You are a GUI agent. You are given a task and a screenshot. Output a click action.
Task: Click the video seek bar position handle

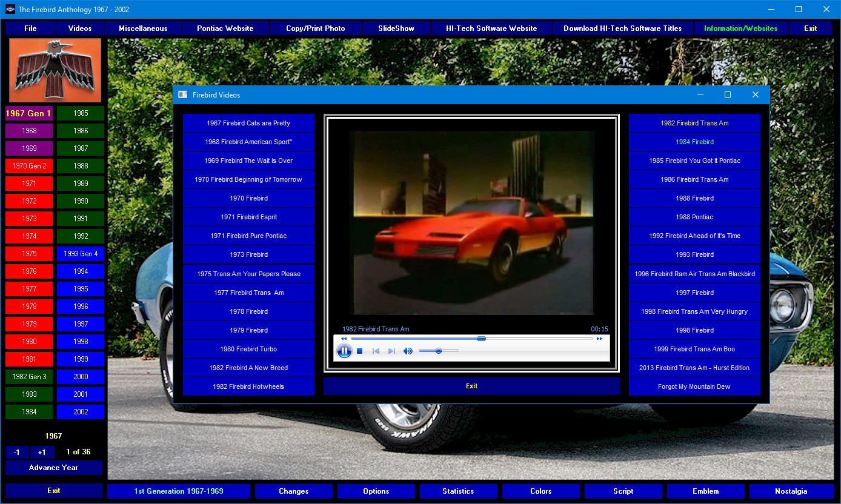point(481,339)
